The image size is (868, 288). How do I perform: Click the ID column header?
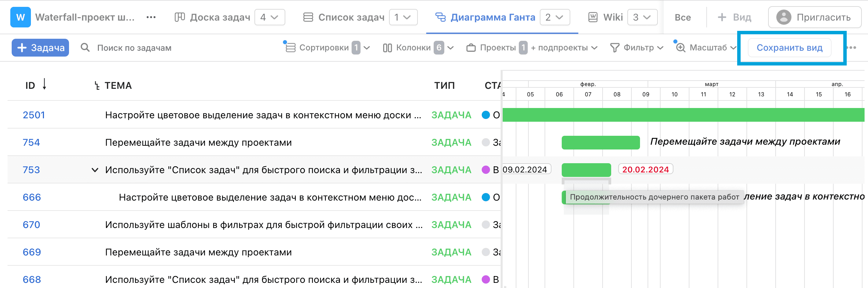(30, 85)
